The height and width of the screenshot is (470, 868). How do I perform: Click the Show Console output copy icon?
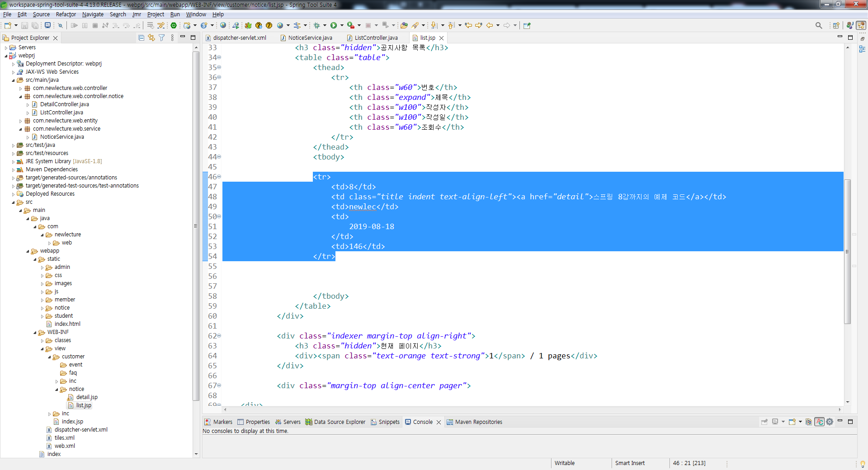(809, 422)
